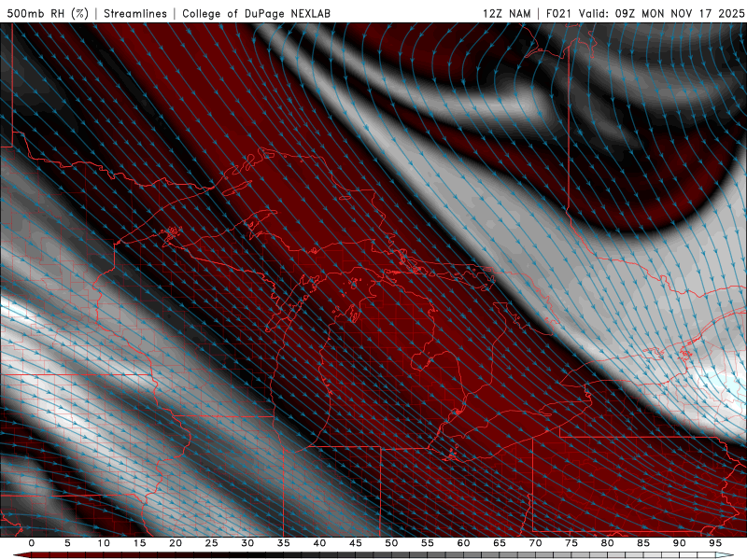
Task: Click the '15' colorbar tick label
Action: [139, 543]
